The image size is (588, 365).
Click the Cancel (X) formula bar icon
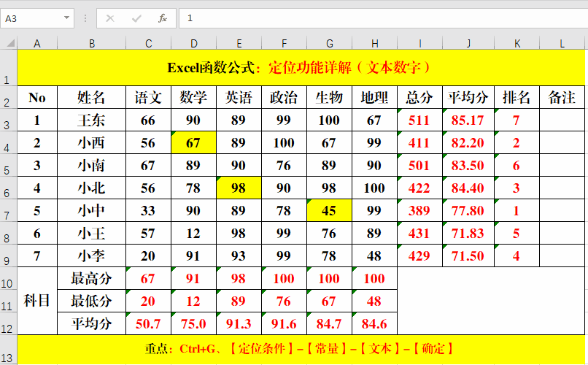tap(110, 18)
